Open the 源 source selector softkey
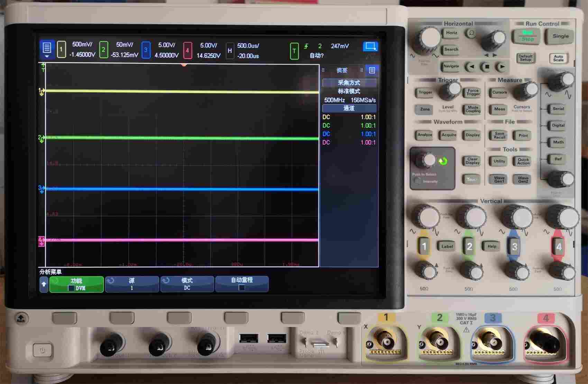Image resolution: width=588 pixels, height=384 pixels. [x=132, y=284]
